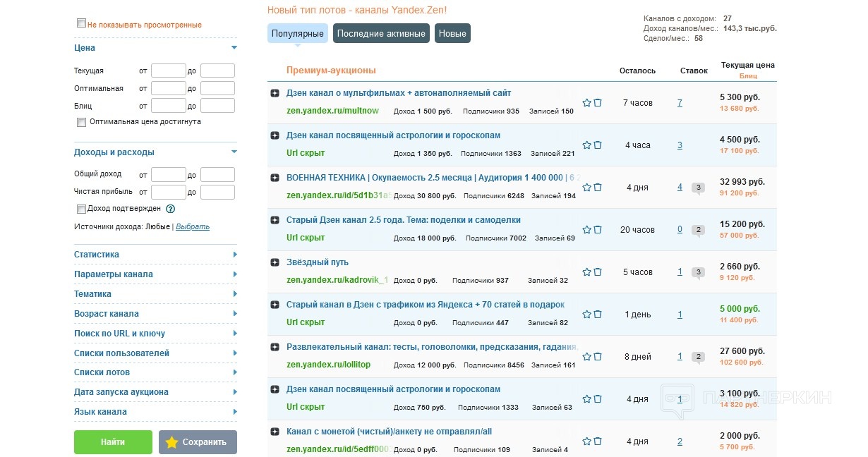Viewport: 868px width, 457px height.
Task: Switch to the Популярные tab
Action: coord(298,33)
